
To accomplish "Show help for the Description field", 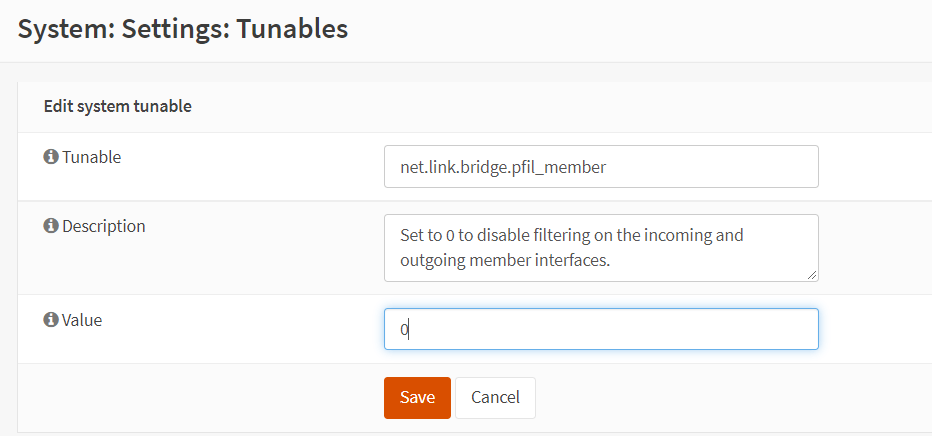I will point(51,226).
